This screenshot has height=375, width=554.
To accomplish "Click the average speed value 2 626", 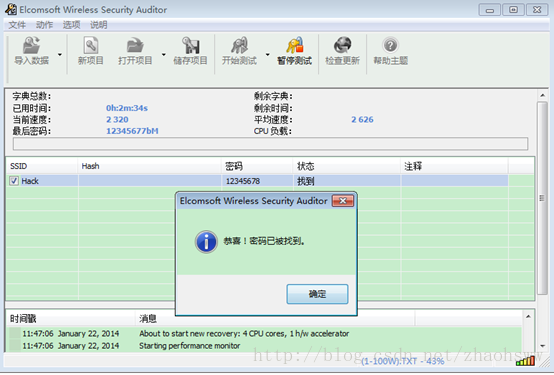I will click(x=362, y=120).
